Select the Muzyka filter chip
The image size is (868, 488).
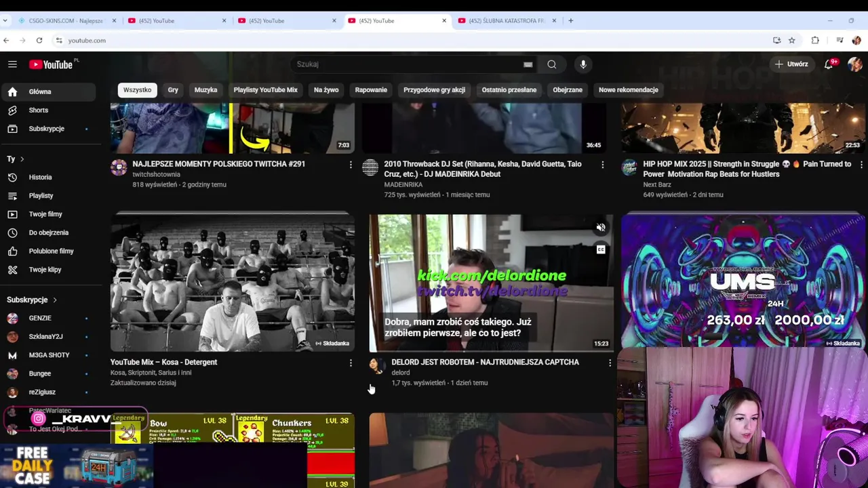205,89
